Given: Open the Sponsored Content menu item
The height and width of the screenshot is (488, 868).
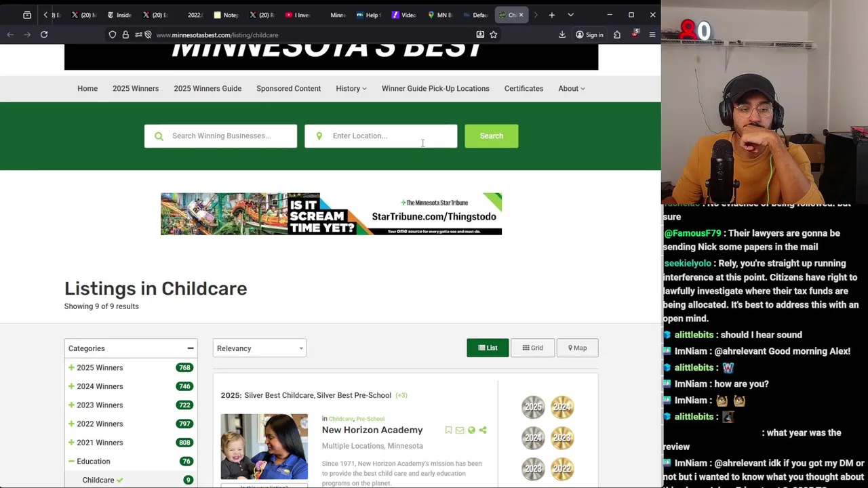Looking at the screenshot, I should 288,89.
